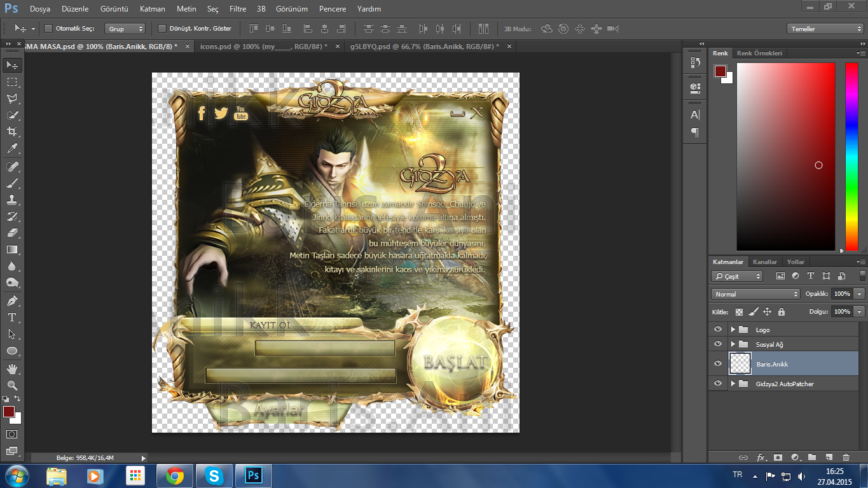Open the Katman menu
Viewport: 868px width, 488px height.
(x=153, y=9)
